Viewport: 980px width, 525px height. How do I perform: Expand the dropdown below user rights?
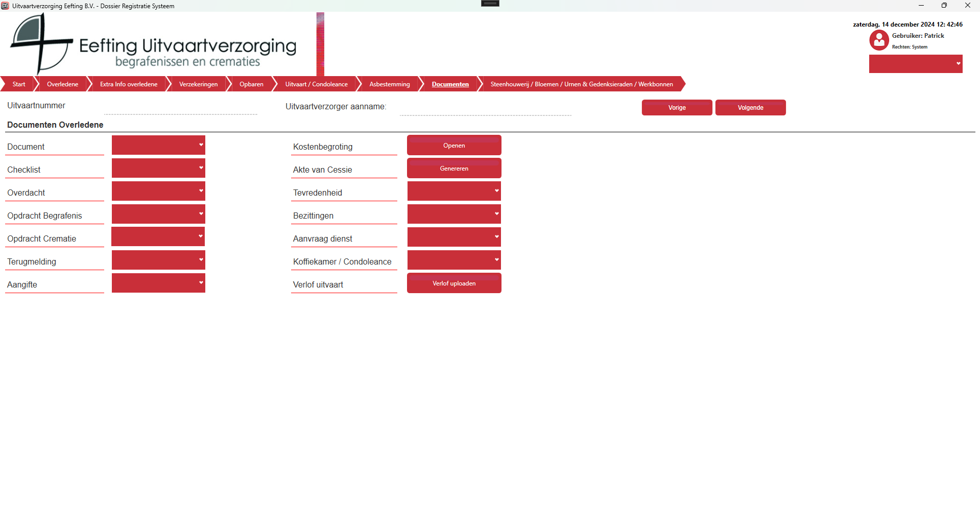(916, 64)
